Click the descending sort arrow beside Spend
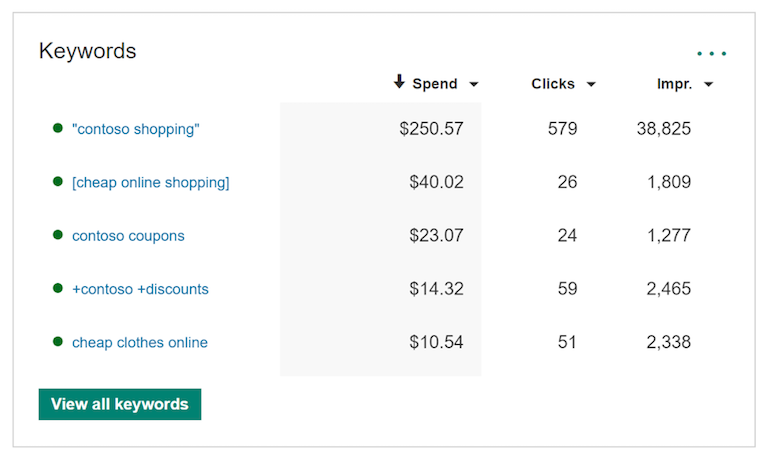Screen dimensions: 770x459 [x=399, y=82]
